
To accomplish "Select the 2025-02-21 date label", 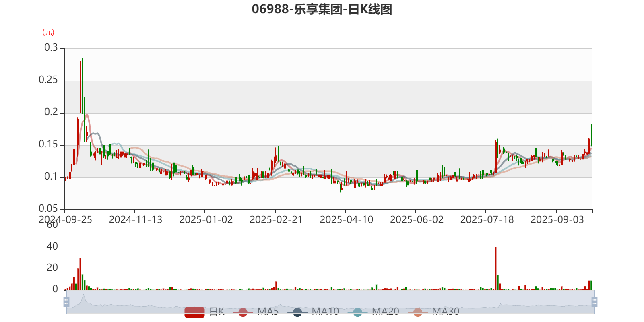I will point(276,220).
